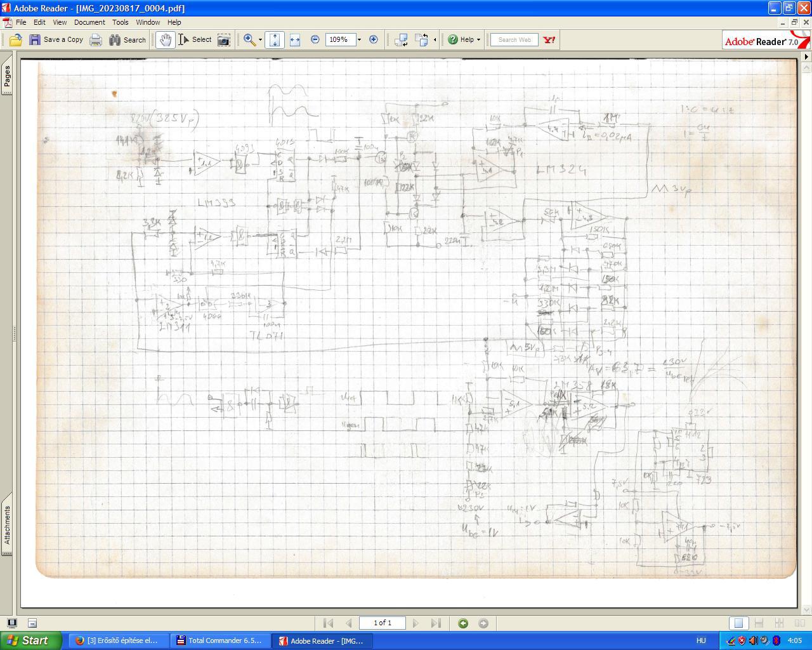Viewport: 812px width, 650px height.
Task: Open the Attachments panel tab
Action: pyautogui.click(x=7, y=525)
